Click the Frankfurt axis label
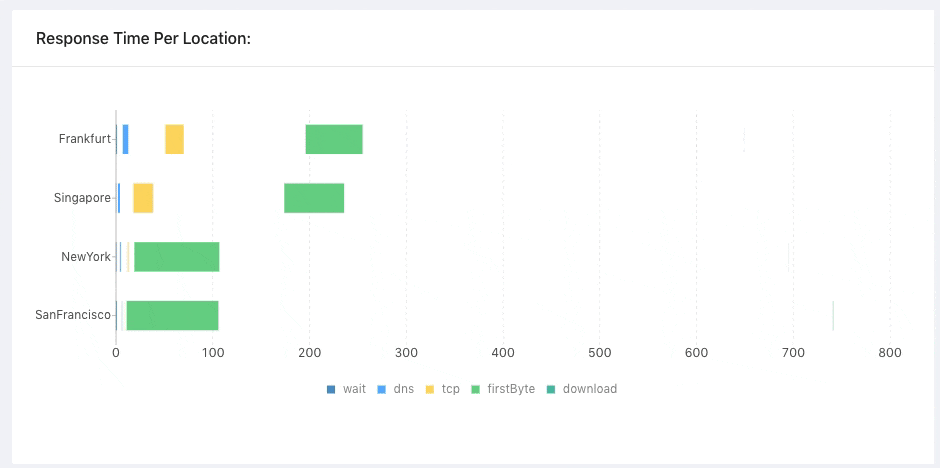Screen dimensions: 940x468 coord(85,140)
